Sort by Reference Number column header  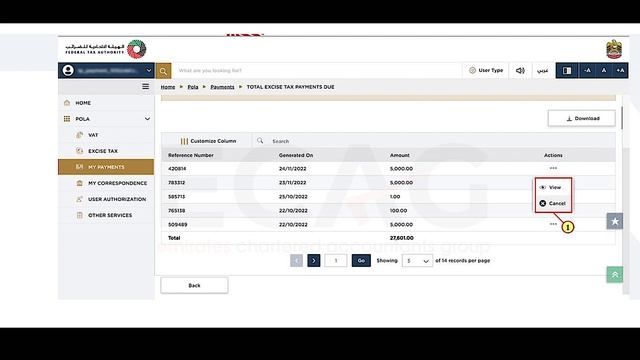click(191, 155)
